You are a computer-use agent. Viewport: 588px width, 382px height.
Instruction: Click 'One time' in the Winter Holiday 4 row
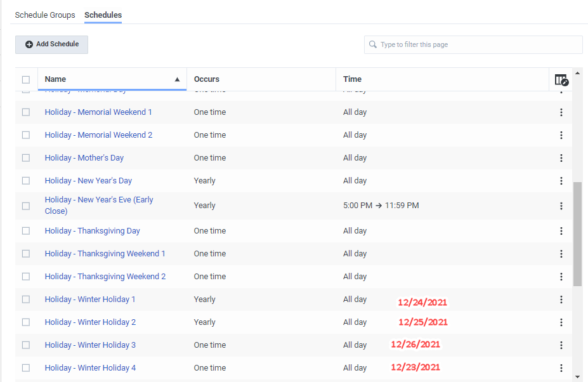(210, 368)
